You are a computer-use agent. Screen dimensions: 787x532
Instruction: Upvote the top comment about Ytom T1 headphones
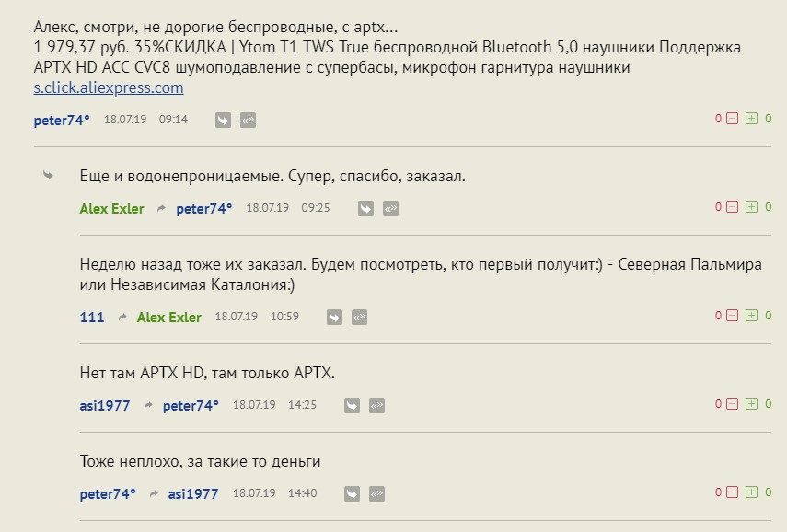pyautogui.click(x=751, y=119)
